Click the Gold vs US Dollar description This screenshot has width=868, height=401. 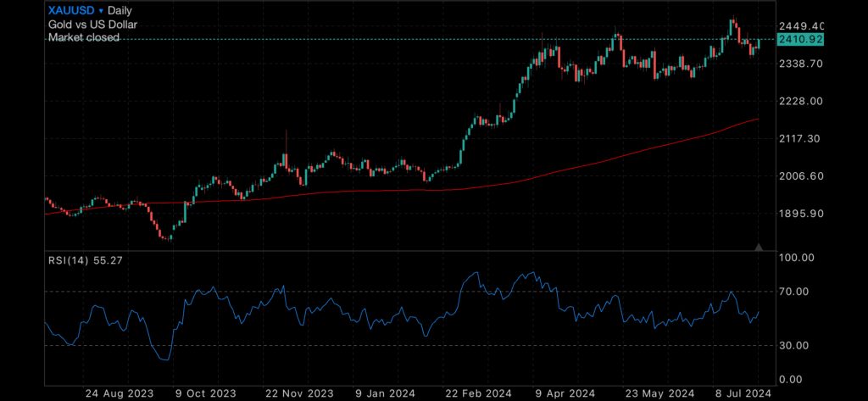92,25
